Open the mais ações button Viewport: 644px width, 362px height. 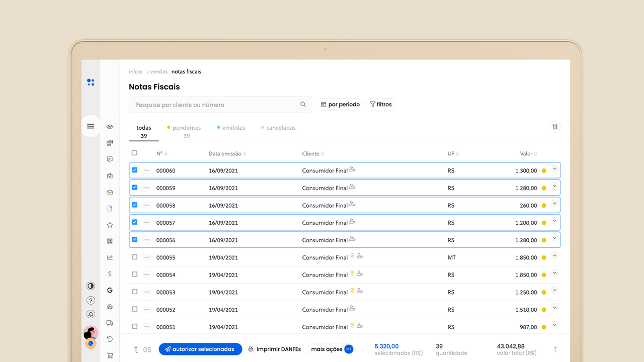pos(331,349)
